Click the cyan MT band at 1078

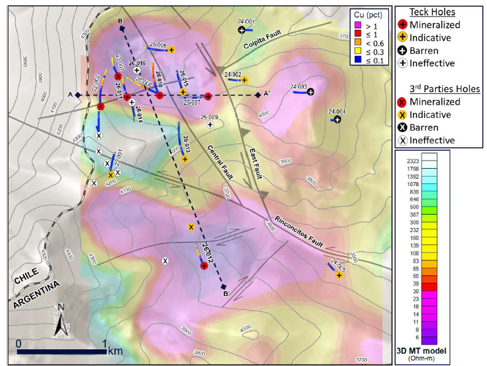click(x=429, y=187)
